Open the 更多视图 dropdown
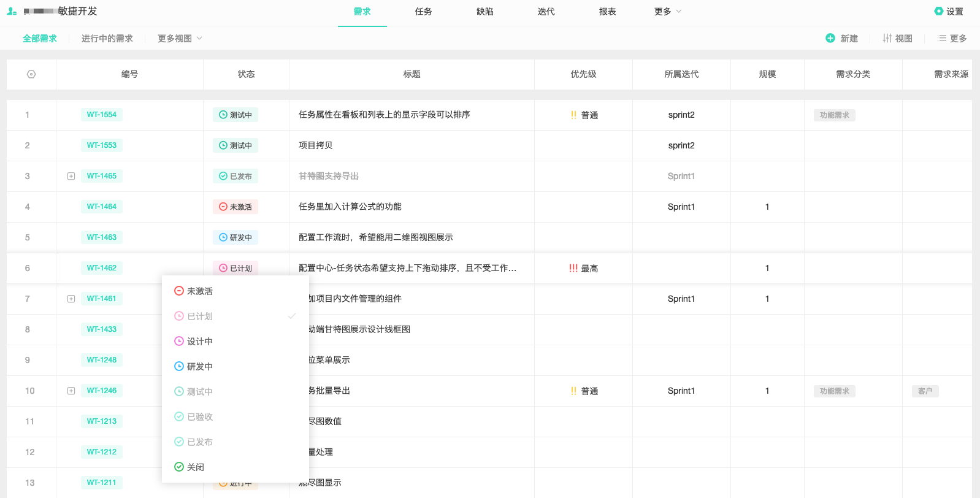Image resolution: width=980 pixels, height=498 pixels. tap(180, 38)
